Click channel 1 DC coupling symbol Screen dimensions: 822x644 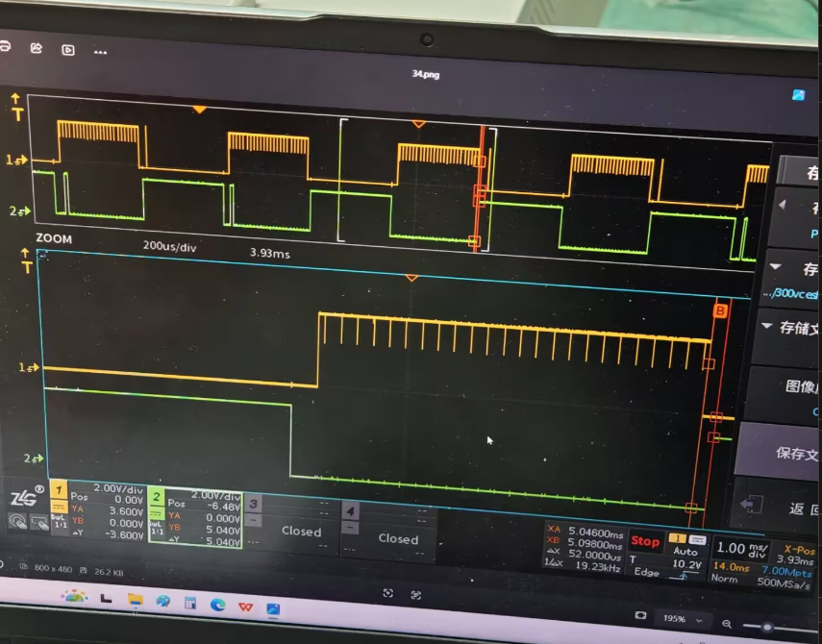59,507
